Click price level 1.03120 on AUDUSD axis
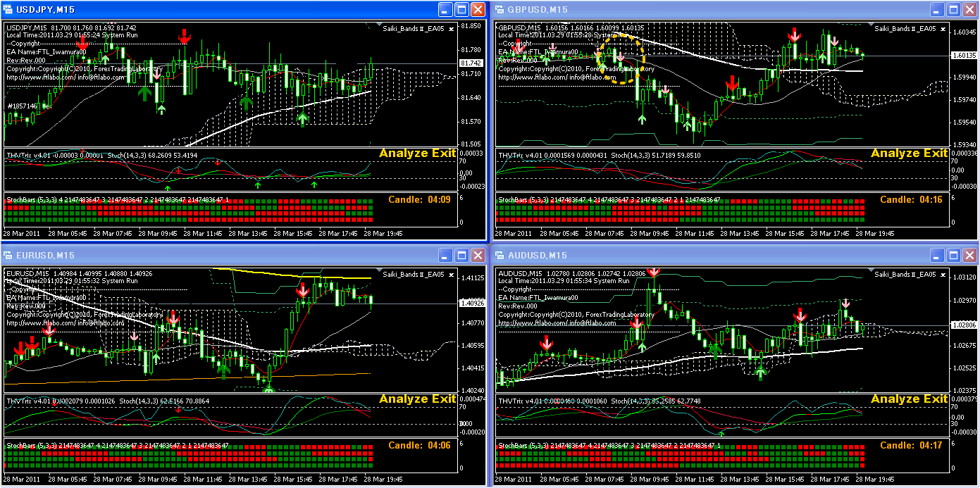This screenshot has width=980, height=488. [964, 278]
